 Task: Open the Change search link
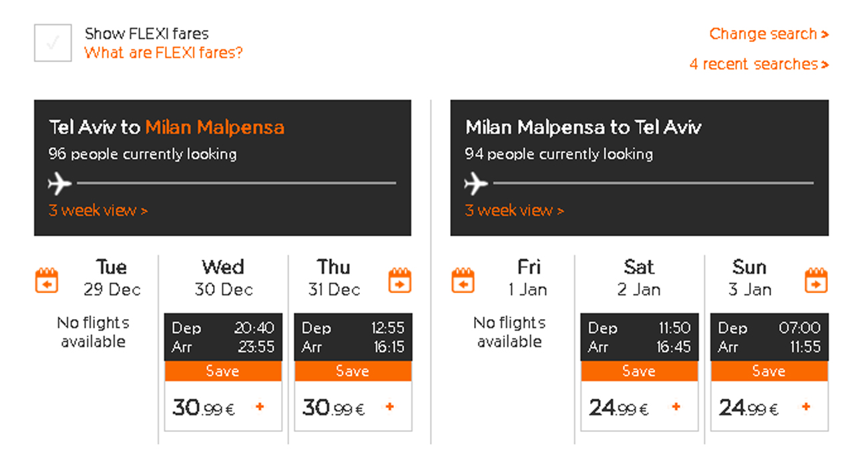769,33
